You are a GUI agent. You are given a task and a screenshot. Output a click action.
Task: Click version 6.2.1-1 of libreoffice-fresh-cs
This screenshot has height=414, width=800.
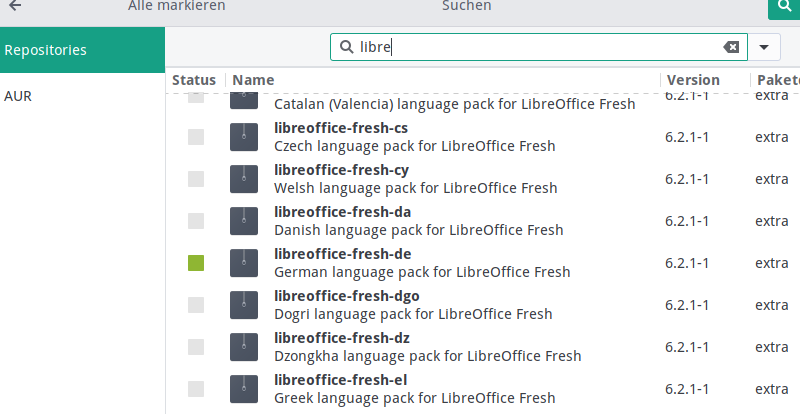coord(687,137)
